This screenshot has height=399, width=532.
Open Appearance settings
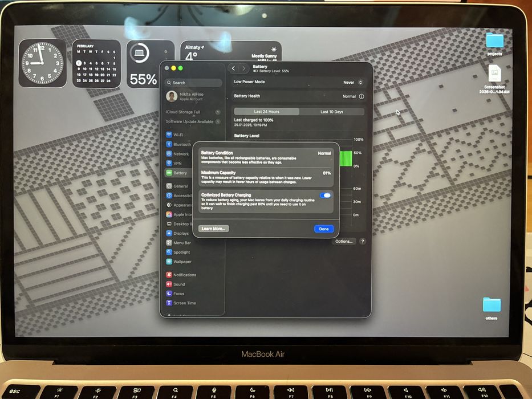179,205
